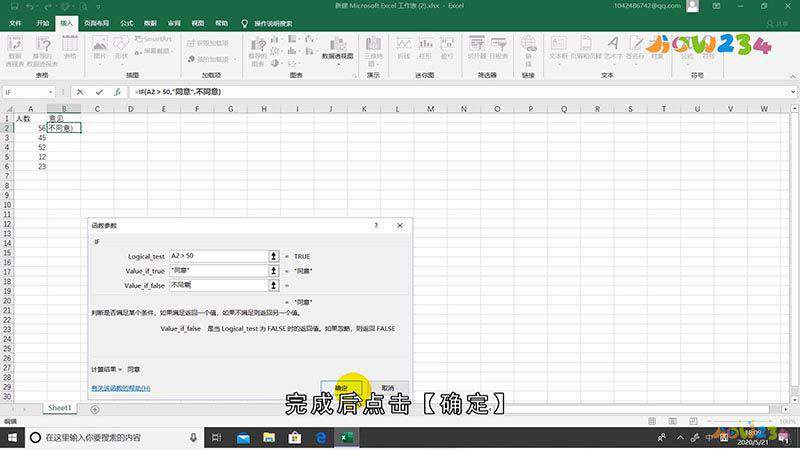Insert a Column sparkline

pos(426,48)
